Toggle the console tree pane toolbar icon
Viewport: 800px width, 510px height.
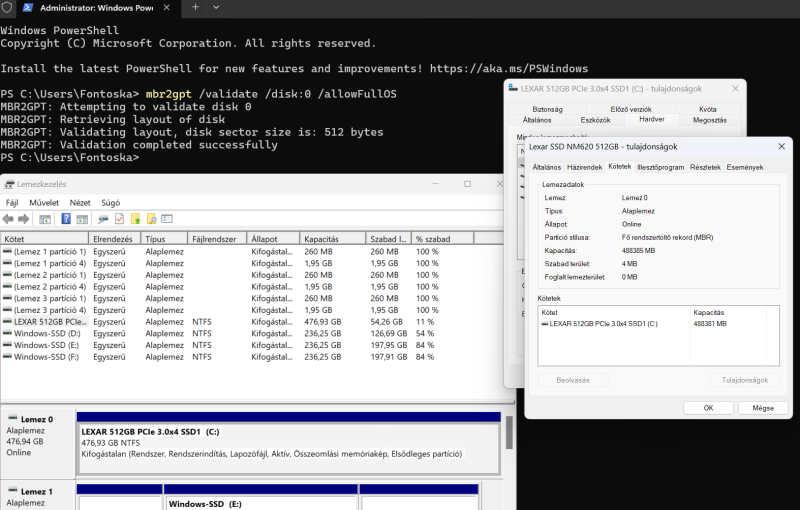point(45,219)
